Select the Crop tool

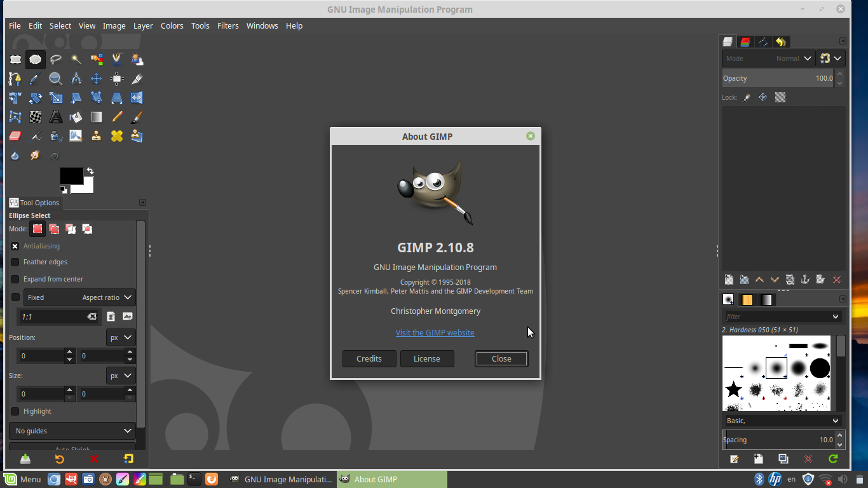point(137,79)
